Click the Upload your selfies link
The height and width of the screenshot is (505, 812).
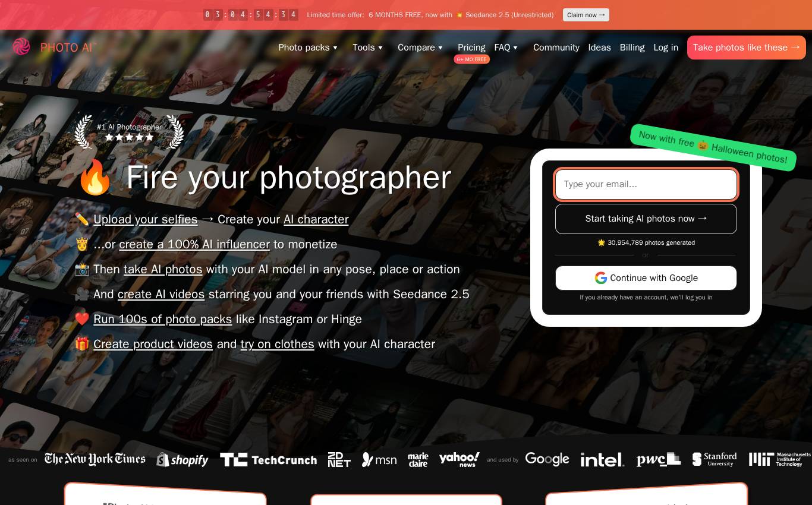[146, 219]
